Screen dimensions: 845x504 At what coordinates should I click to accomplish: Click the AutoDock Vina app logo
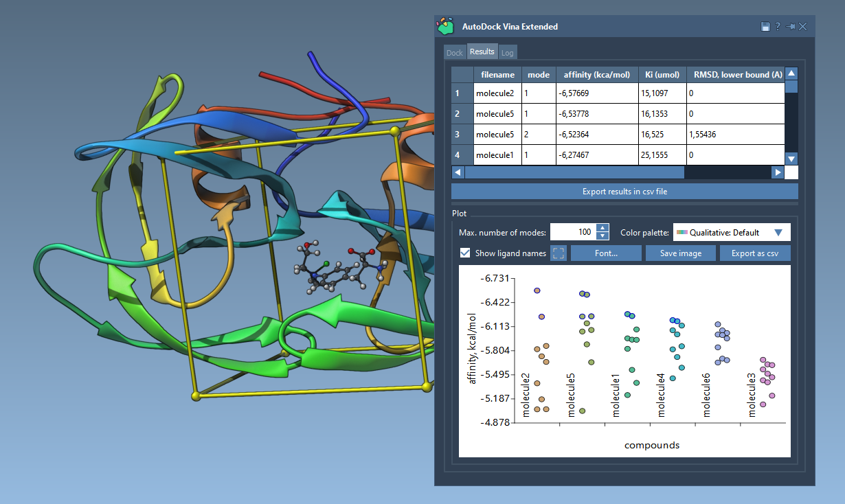tap(446, 26)
